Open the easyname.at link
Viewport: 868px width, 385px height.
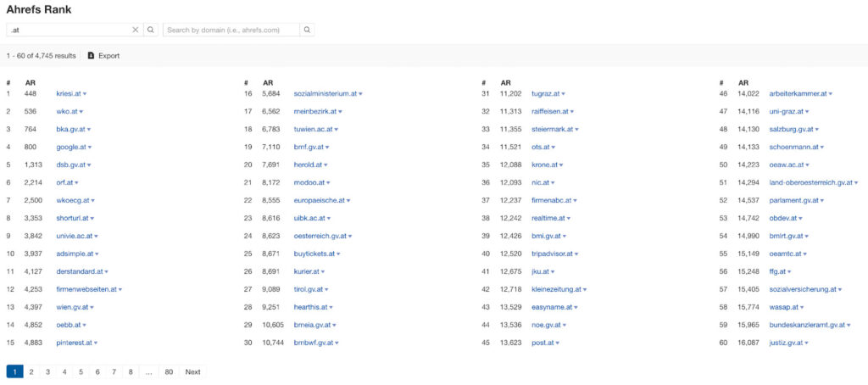tap(551, 308)
